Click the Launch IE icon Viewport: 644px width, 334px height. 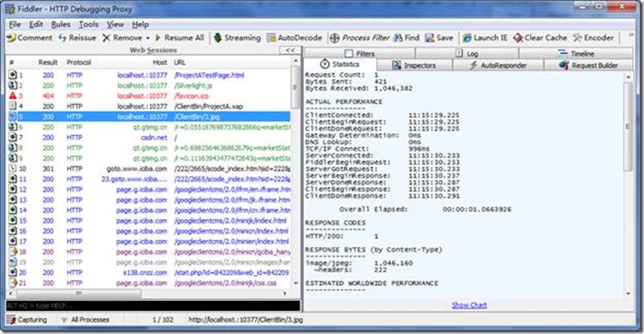[x=467, y=38]
